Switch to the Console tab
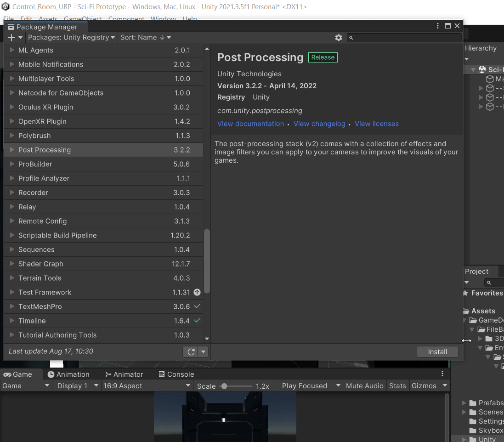 click(176, 374)
